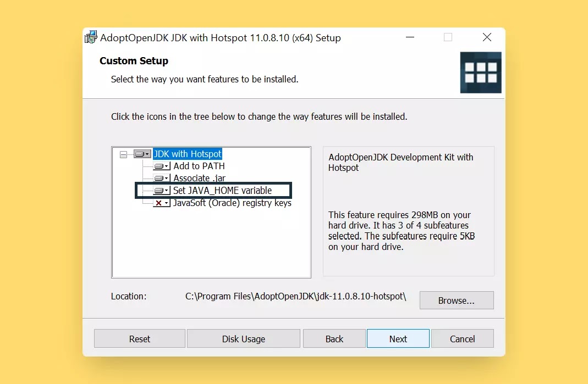Open Disk Usage dialog
This screenshot has width=588, height=384.
[243, 338]
